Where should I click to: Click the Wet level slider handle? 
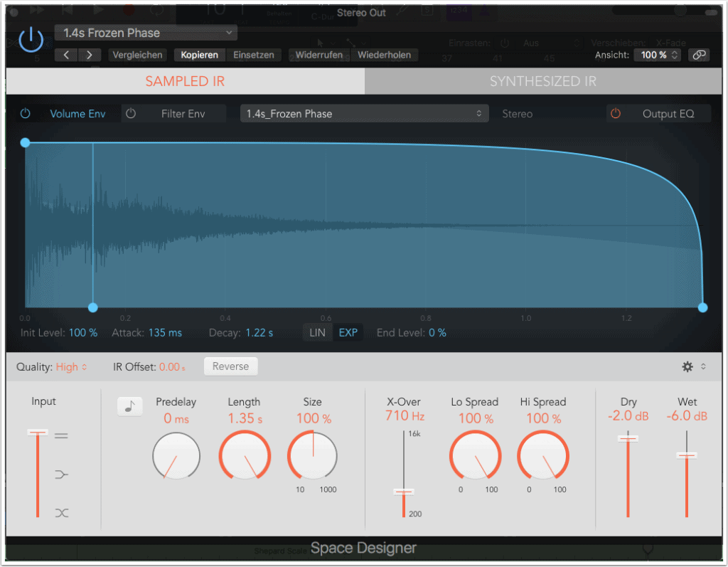click(687, 455)
